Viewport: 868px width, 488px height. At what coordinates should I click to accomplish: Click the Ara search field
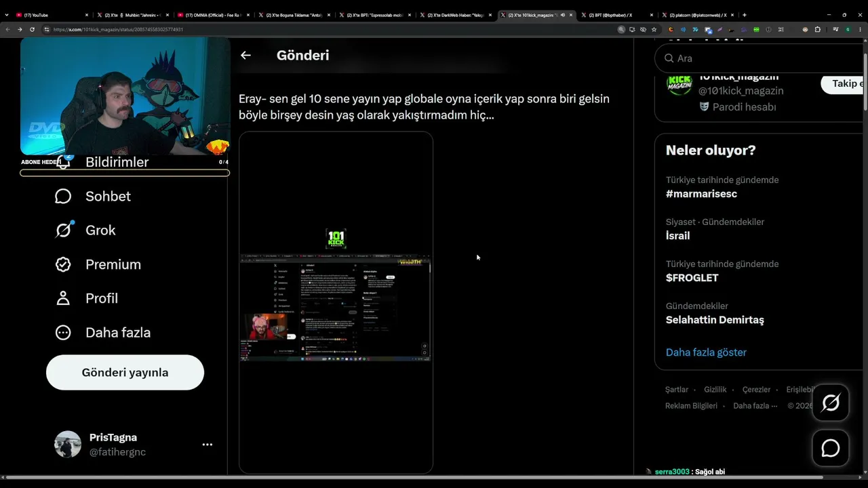759,58
